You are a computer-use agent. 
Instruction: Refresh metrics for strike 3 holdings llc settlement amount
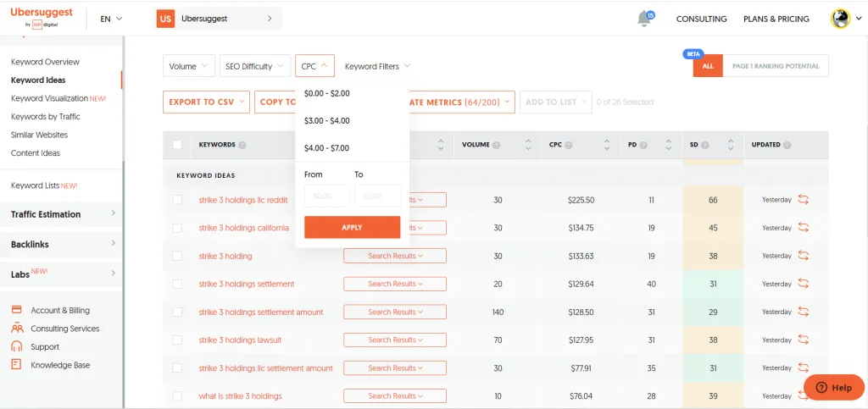pyautogui.click(x=804, y=368)
